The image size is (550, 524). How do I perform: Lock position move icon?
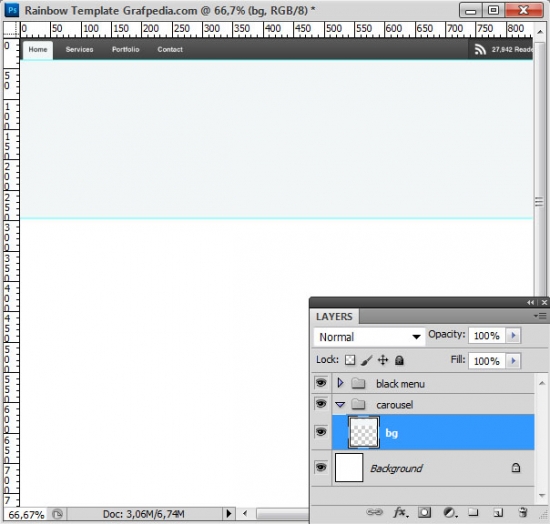coord(383,360)
